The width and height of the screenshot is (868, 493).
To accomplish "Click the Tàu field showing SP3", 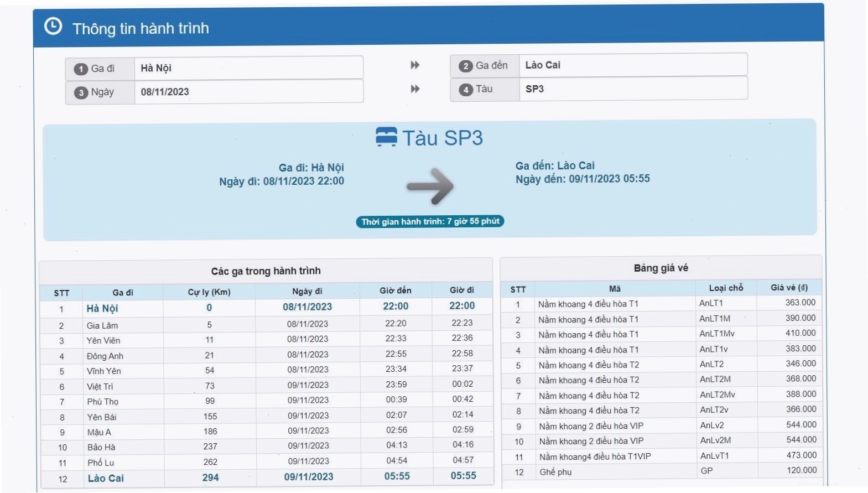I will point(633,89).
